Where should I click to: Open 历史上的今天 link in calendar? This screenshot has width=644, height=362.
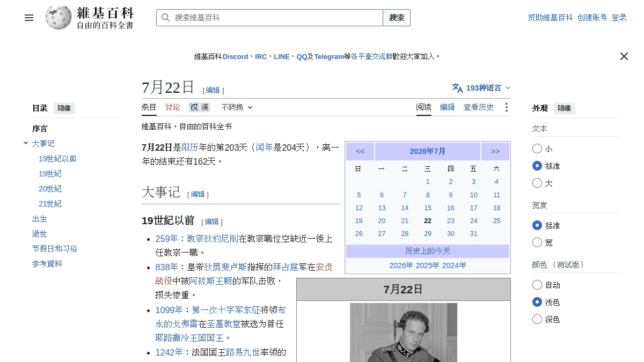428,251
